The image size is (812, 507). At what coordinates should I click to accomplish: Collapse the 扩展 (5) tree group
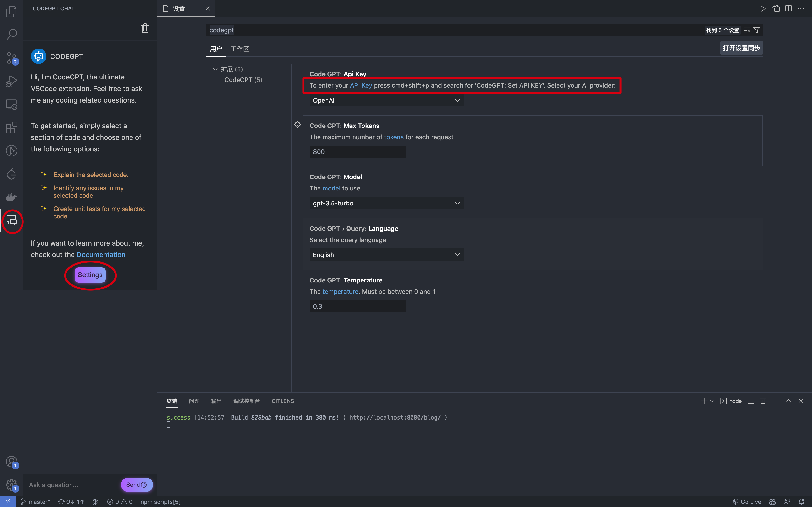pos(215,70)
